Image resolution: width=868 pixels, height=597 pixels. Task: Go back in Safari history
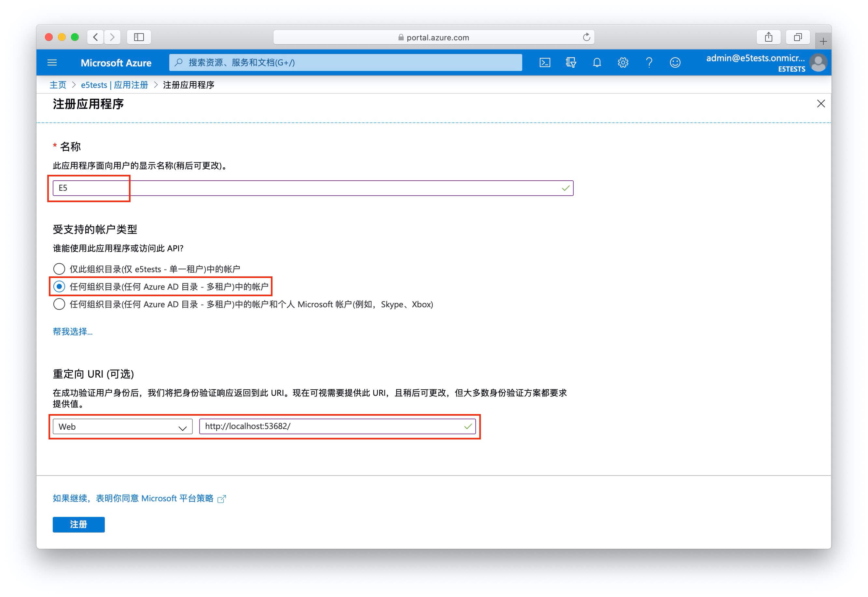tap(95, 37)
